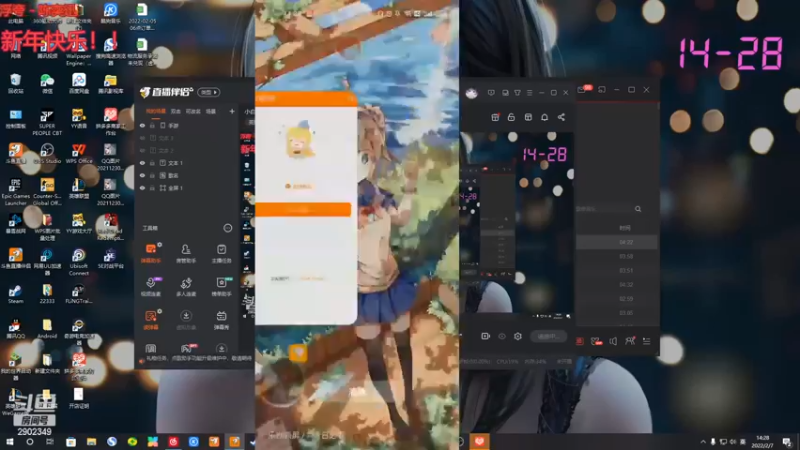This screenshot has height=450, width=800.
Task: Select the 04:32 row in time list
Action: pyautogui.click(x=616, y=285)
